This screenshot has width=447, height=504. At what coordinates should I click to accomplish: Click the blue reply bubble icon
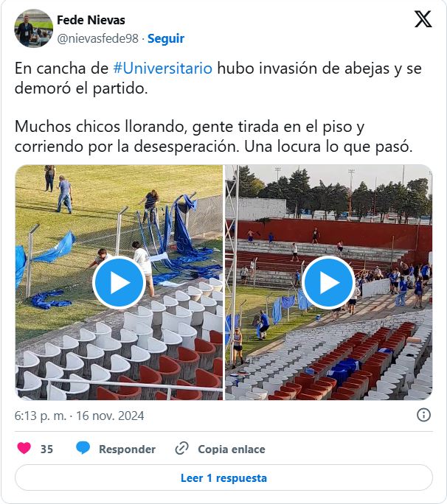83,449
